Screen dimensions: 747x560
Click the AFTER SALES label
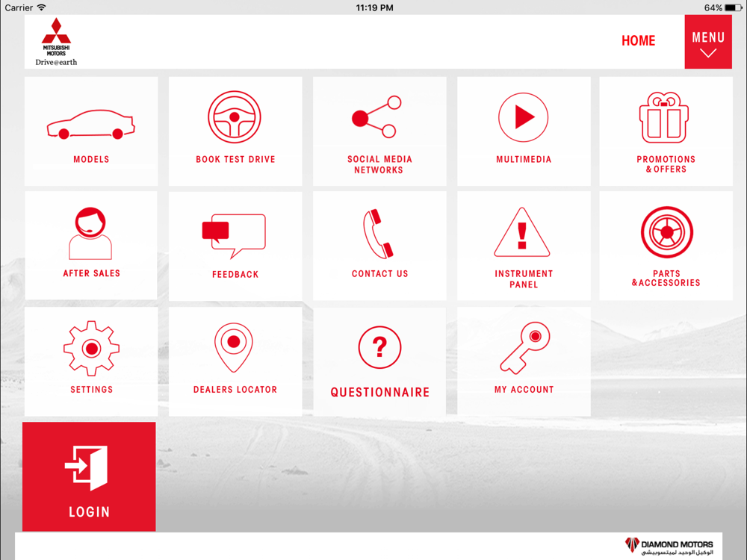(91, 273)
